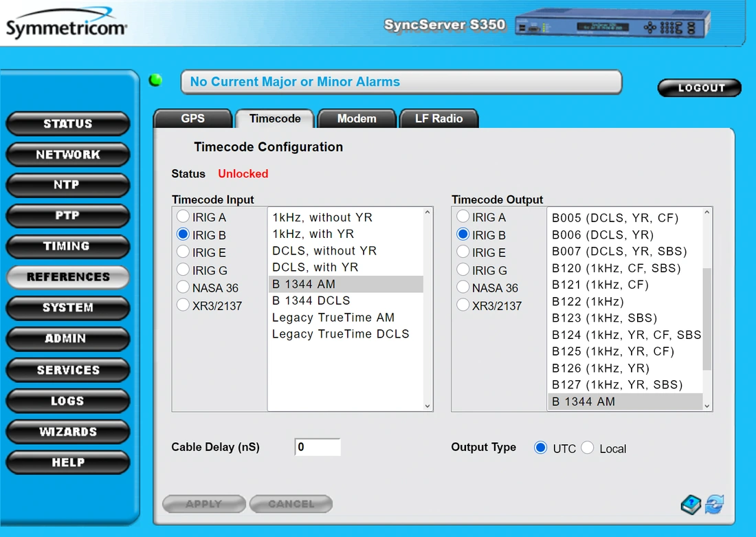Open the NETWORK menu section

point(67,155)
